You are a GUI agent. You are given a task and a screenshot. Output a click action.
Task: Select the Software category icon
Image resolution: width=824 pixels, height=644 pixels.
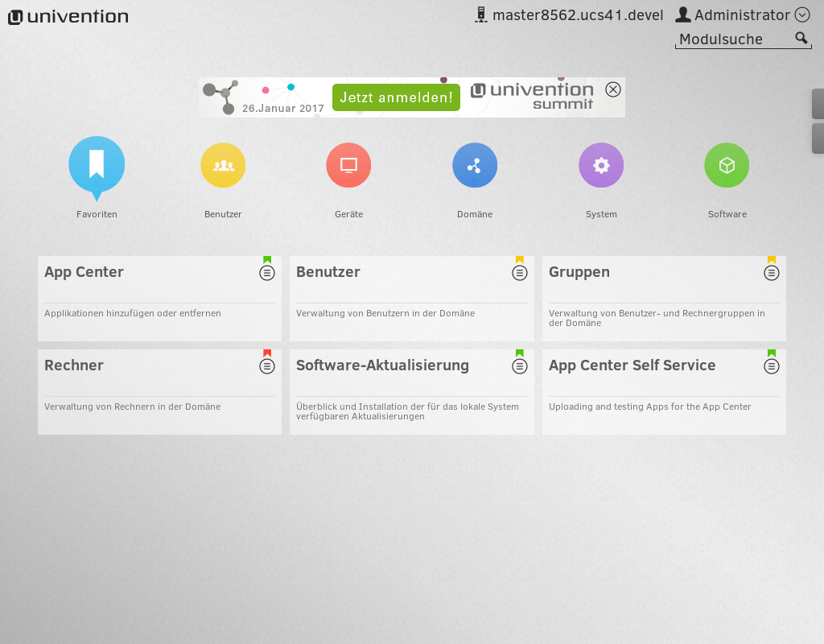[727, 165]
